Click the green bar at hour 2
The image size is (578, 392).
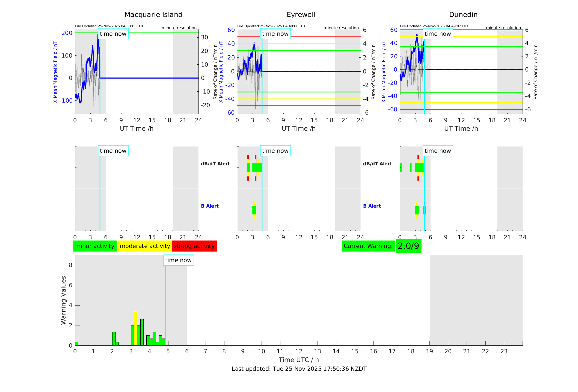[x=114, y=339]
